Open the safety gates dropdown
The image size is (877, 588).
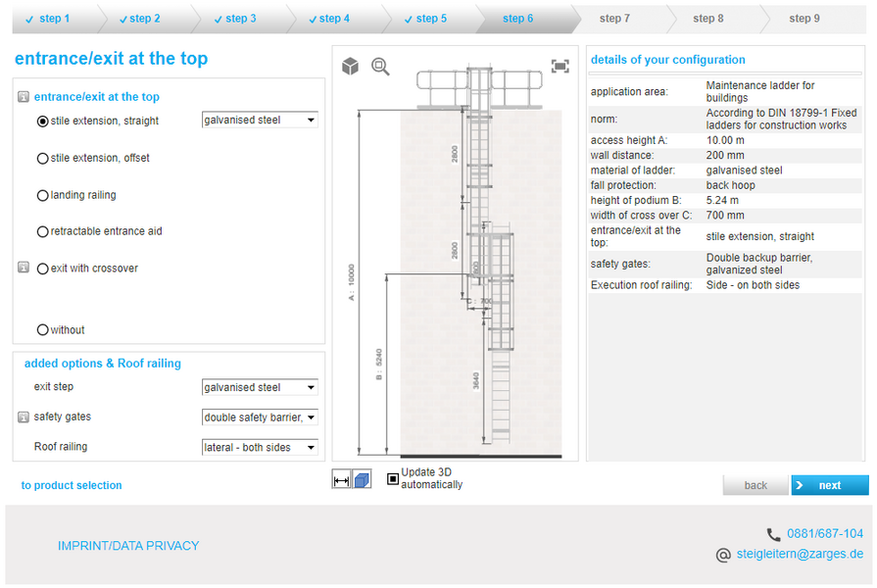[x=260, y=417]
